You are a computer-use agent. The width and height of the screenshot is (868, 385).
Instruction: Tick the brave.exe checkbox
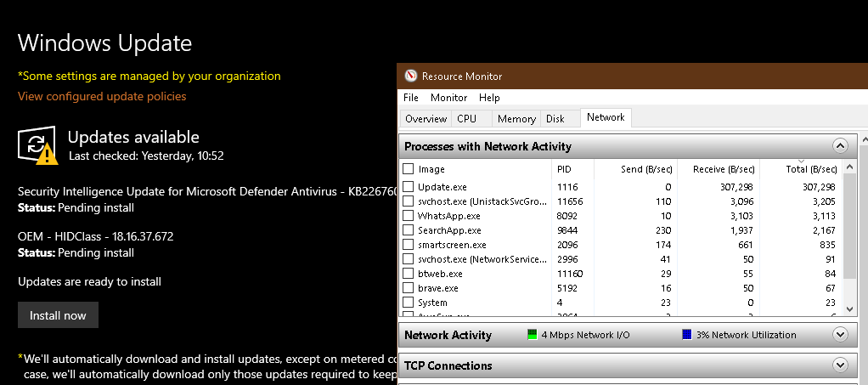point(408,287)
